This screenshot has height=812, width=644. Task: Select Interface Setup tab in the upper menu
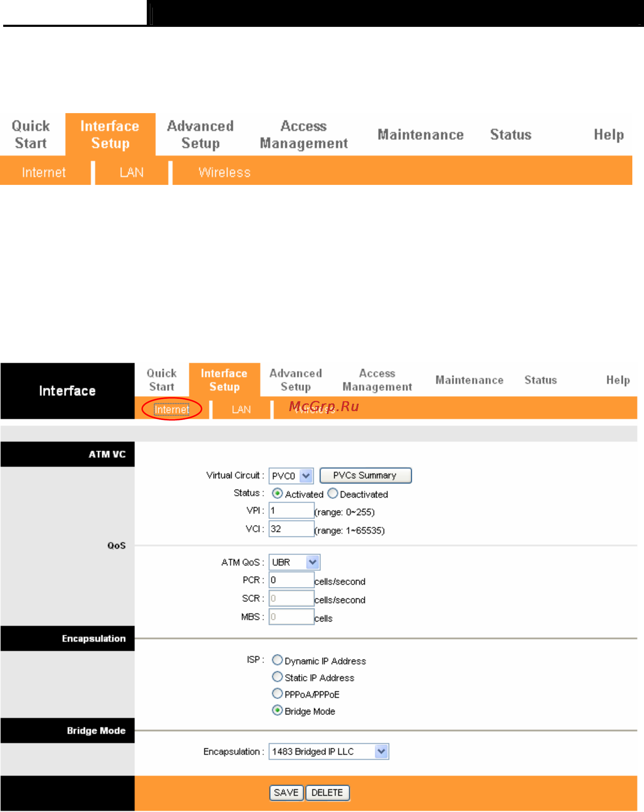(x=110, y=134)
